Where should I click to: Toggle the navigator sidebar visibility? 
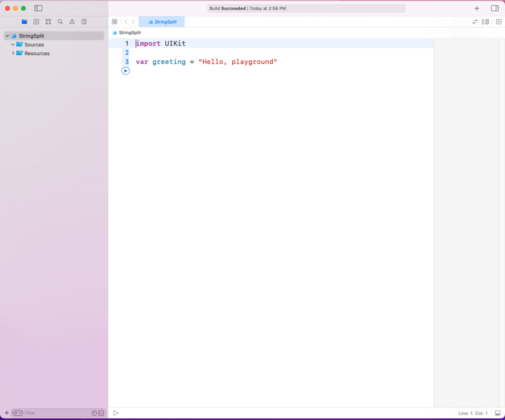coord(38,8)
